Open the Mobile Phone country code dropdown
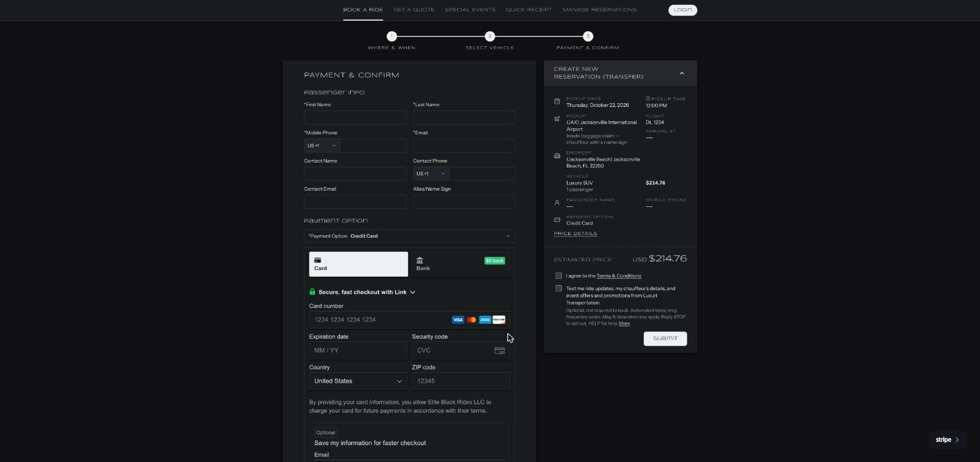This screenshot has width=980, height=462. pyautogui.click(x=321, y=146)
